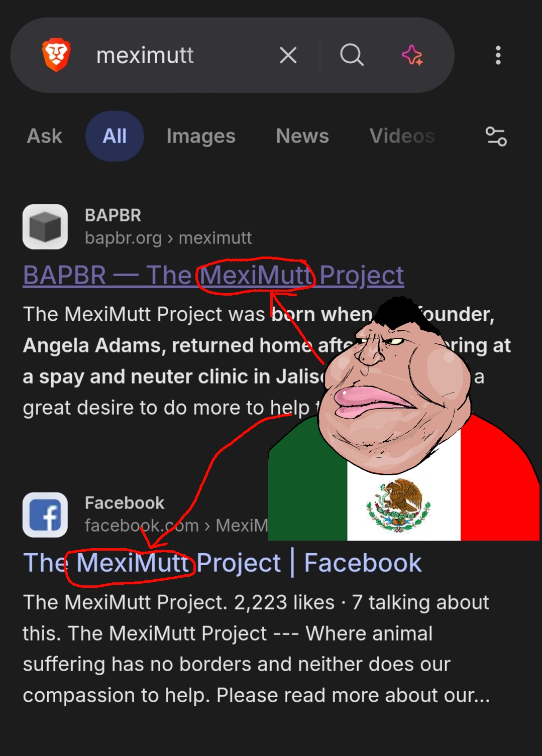Open The MexiMutt Project | Facebook link
Image resolution: width=542 pixels, height=756 pixels.
point(223,563)
